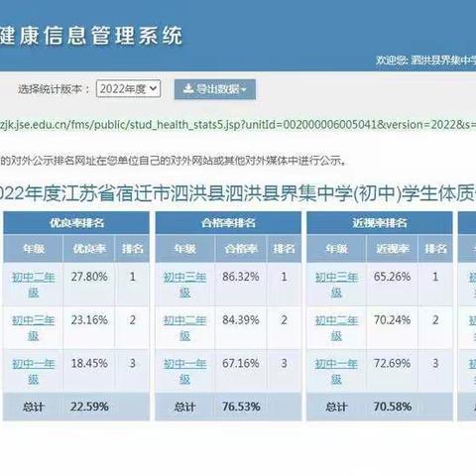Open the 2022年度 statistics version dropdown
The width and height of the screenshot is (476, 476).
click(128, 88)
